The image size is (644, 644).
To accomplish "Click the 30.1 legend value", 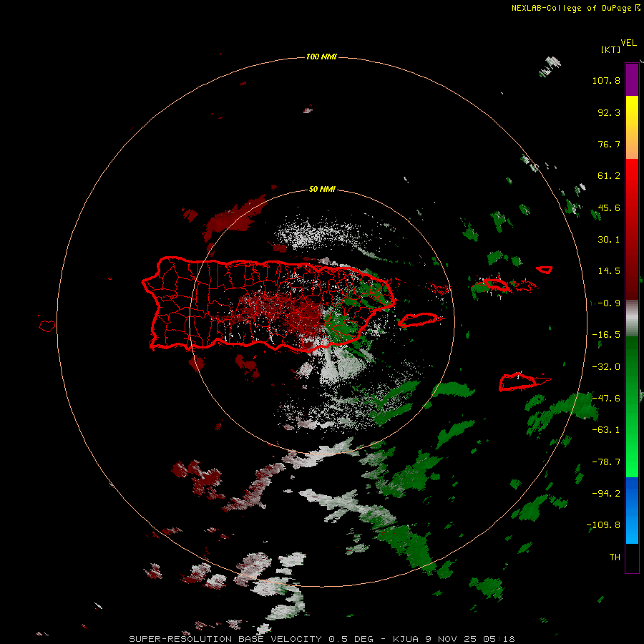I will tap(609, 240).
